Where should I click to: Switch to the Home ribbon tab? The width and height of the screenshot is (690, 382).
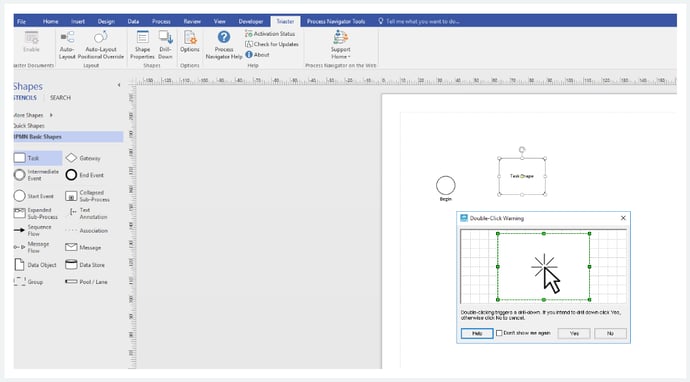tap(50, 21)
